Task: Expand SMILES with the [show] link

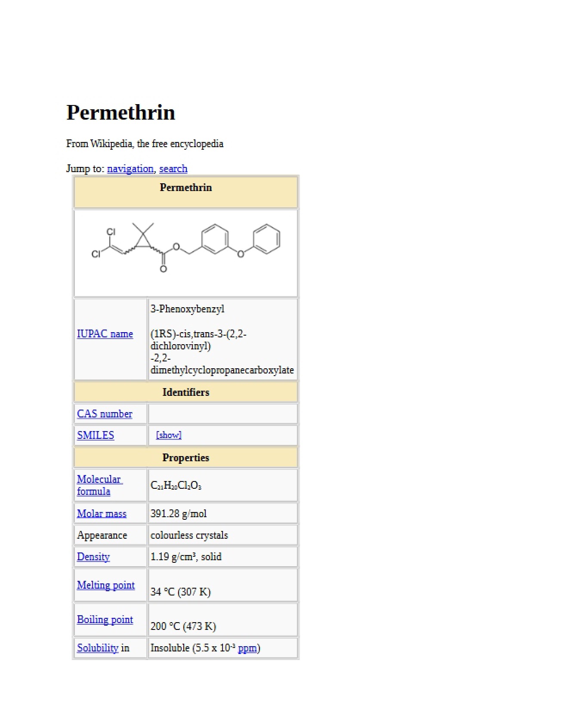Action: (169, 435)
